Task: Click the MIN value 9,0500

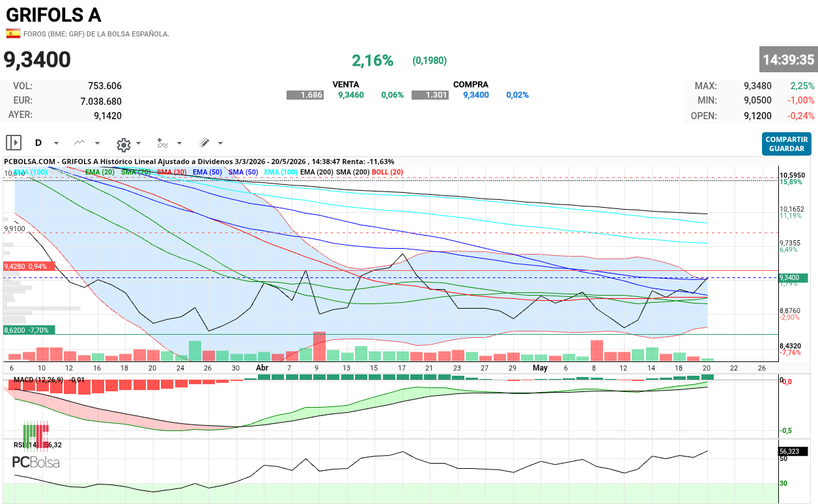Action: pos(757,100)
